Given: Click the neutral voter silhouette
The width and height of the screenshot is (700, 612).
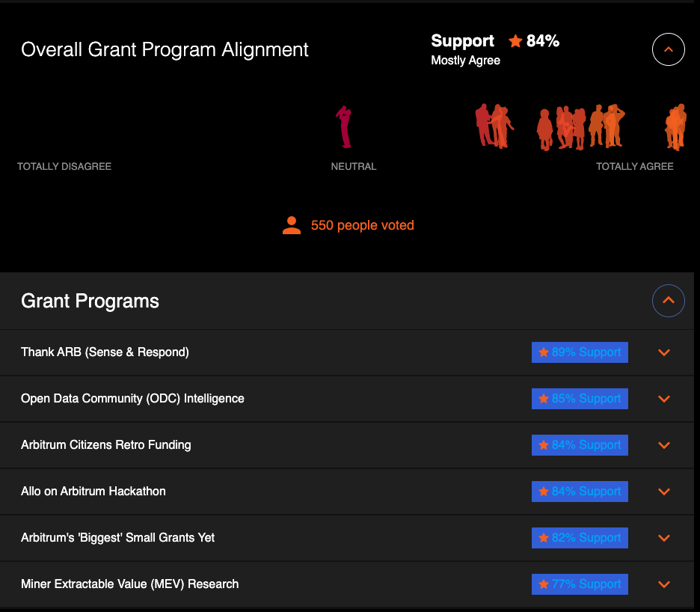Looking at the screenshot, I should (x=344, y=127).
